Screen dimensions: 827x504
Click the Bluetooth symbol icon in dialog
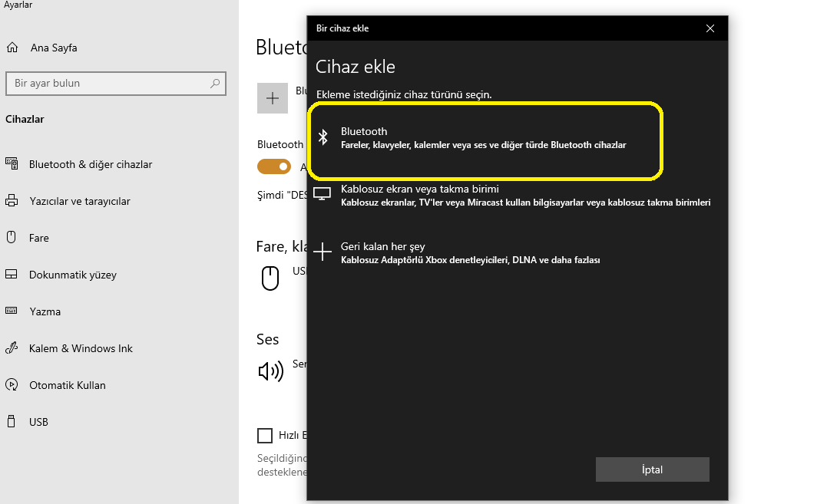pyautogui.click(x=323, y=137)
